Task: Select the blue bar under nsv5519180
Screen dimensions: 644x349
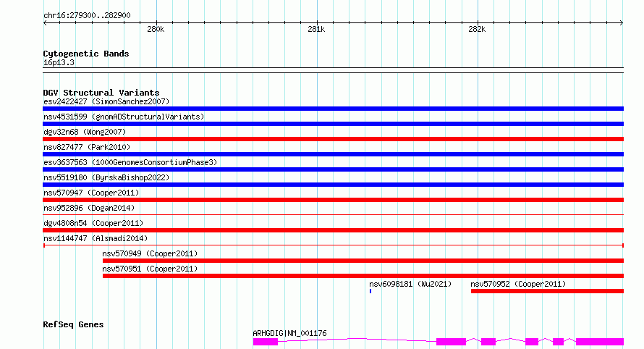Action: point(333,185)
